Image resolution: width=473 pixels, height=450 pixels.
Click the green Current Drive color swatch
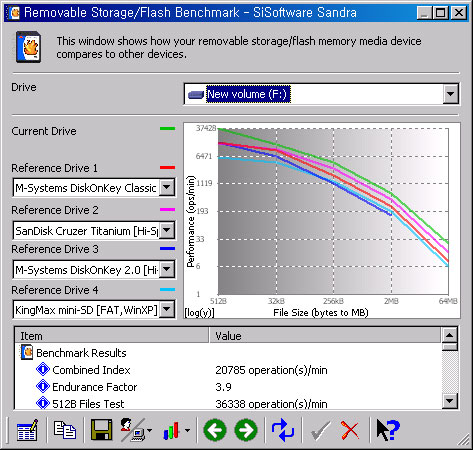pos(167,128)
